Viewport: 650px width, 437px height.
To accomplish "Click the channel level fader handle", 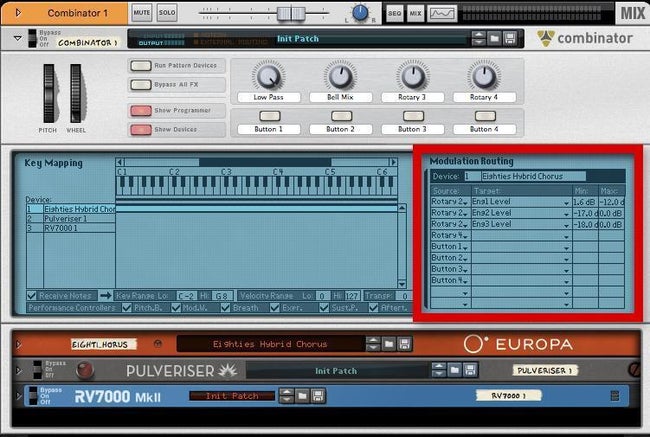I will point(291,13).
